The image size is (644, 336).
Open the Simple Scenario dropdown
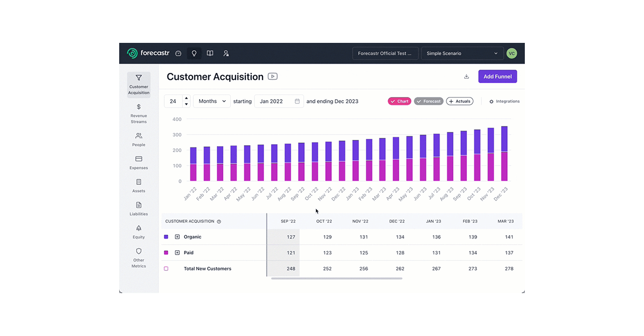(462, 54)
